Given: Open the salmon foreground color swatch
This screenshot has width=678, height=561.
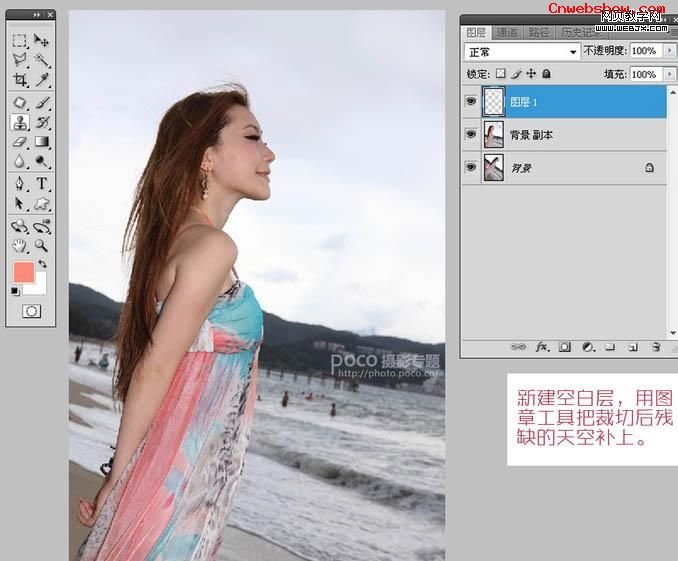Looking at the screenshot, I should click(x=24, y=272).
